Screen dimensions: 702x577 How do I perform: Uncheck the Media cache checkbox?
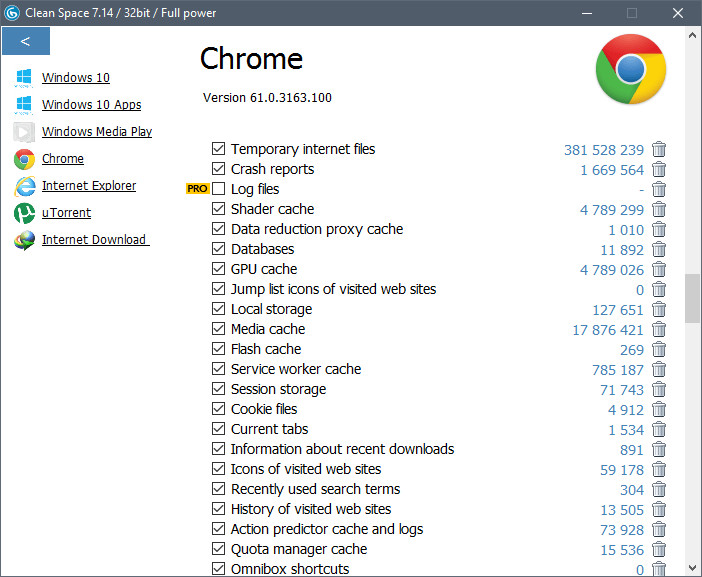[218, 329]
